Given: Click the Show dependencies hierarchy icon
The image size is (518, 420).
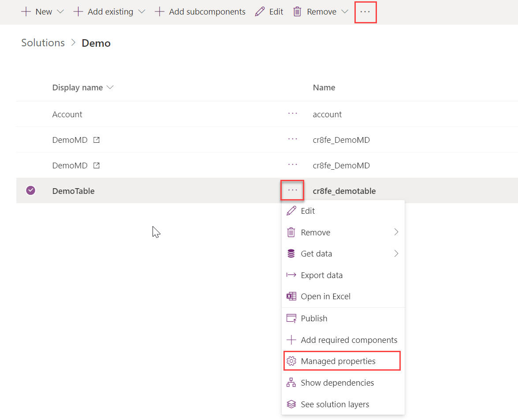Looking at the screenshot, I should pos(291,383).
